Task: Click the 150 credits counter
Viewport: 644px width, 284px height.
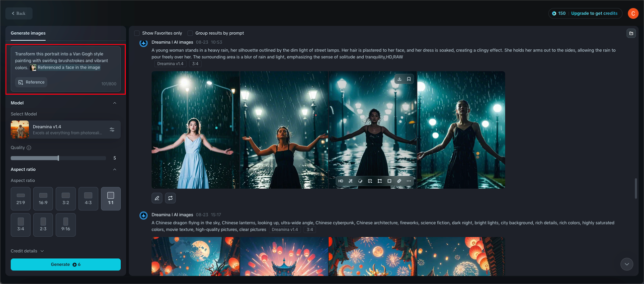Action: point(558,14)
